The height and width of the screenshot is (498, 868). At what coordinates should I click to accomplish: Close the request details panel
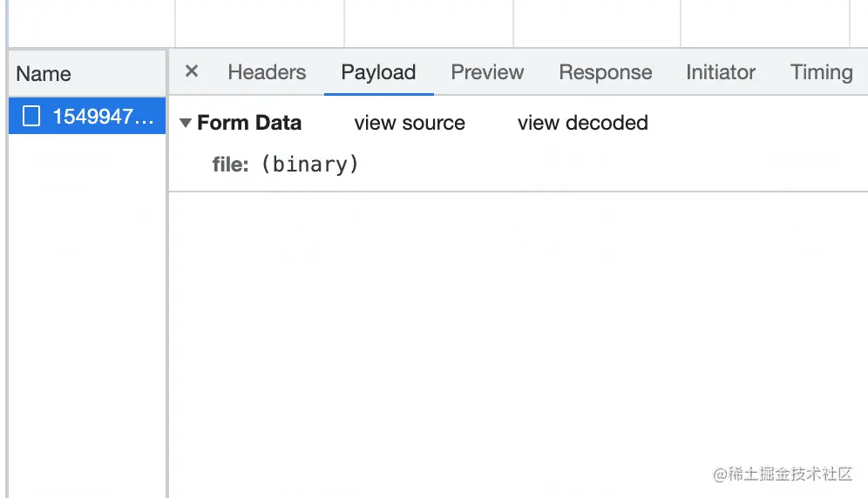point(192,71)
